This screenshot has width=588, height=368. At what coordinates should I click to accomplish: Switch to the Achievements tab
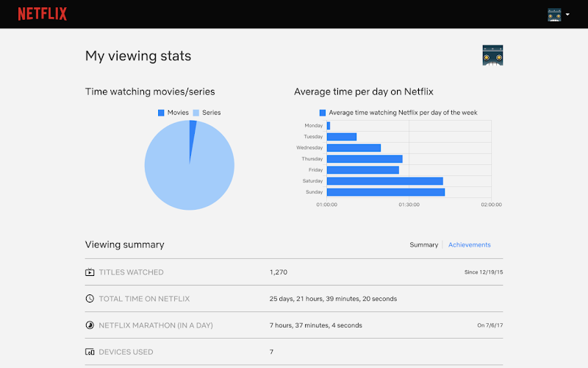coord(470,245)
